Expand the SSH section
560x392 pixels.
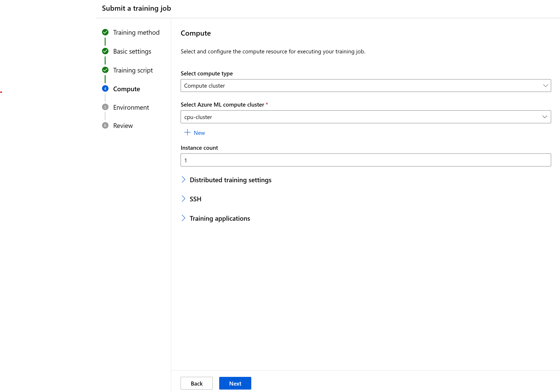tap(195, 199)
